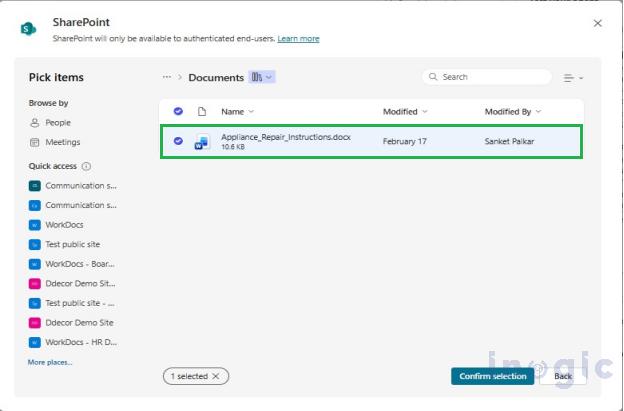This screenshot has width=624, height=411.
Task: Click the 10.6 KB file size text
Action: [x=233, y=147]
